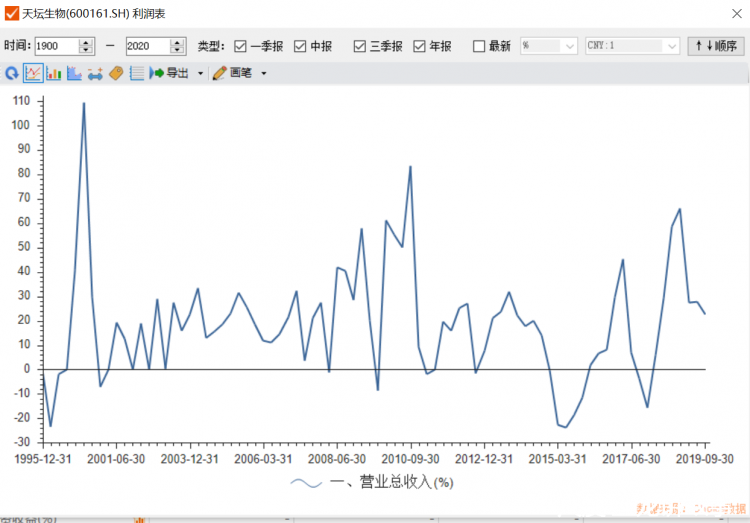Click the start year field showing 1900
Screen dimensions: 750x523
click(x=56, y=46)
